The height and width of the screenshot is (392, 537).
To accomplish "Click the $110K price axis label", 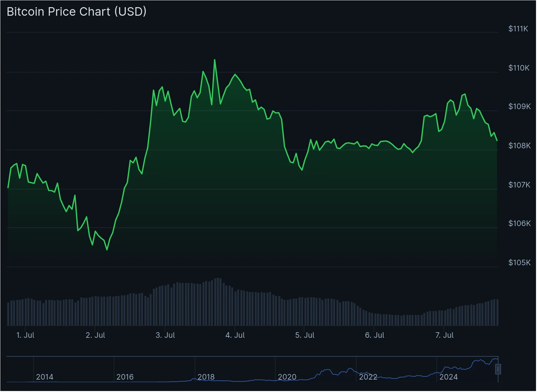I will click(x=519, y=68).
